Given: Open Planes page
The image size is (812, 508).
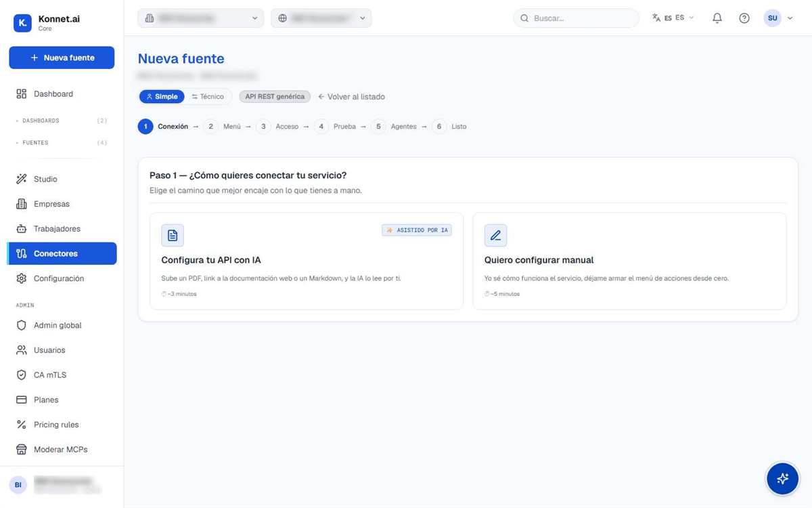Looking at the screenshot, I should [x=62, y=400].
